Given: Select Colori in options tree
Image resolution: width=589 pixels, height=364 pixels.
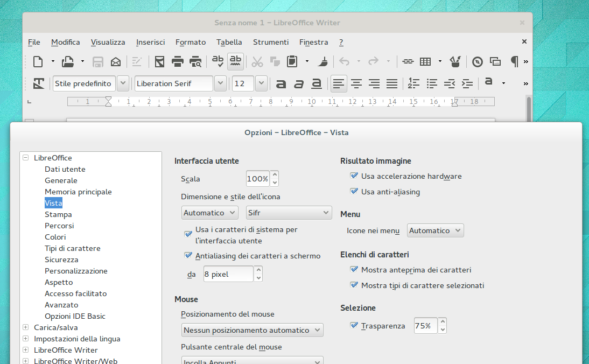Looking at the screenshot, I should pos(55,237).
